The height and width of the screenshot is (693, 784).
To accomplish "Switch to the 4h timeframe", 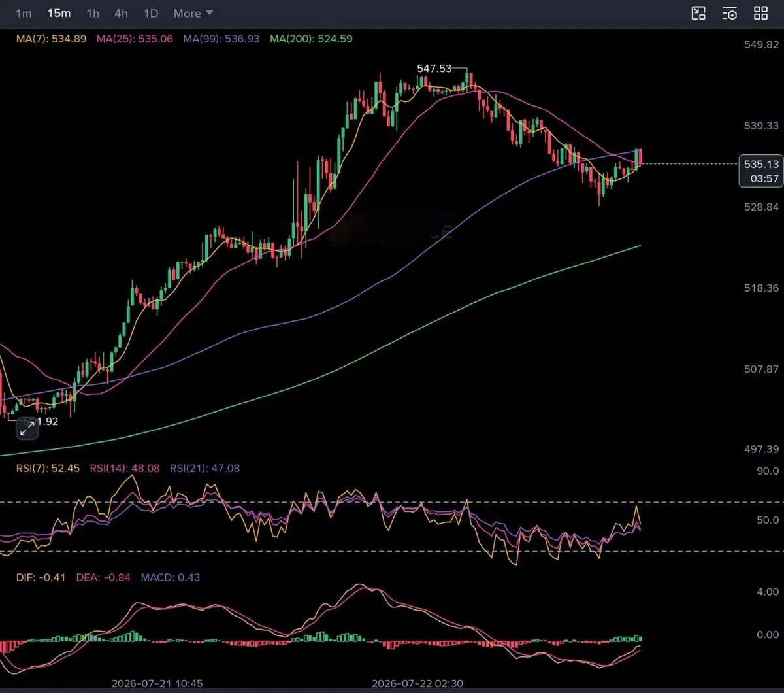I will point(121,13).
